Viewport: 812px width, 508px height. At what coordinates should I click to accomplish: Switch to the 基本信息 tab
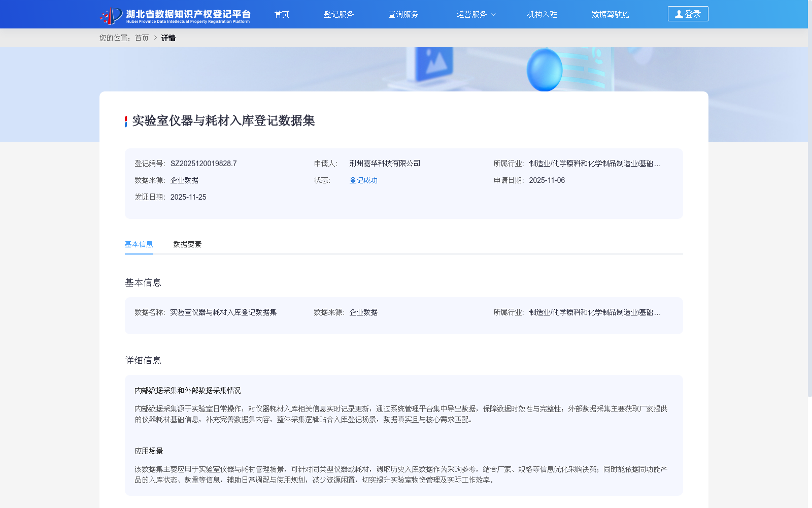[139, 244]
